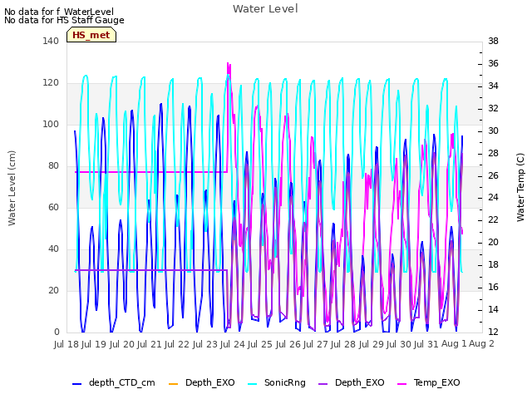Click the Jul 24 date label
This screenshot has width=532, height=399.
coord(233,344)
